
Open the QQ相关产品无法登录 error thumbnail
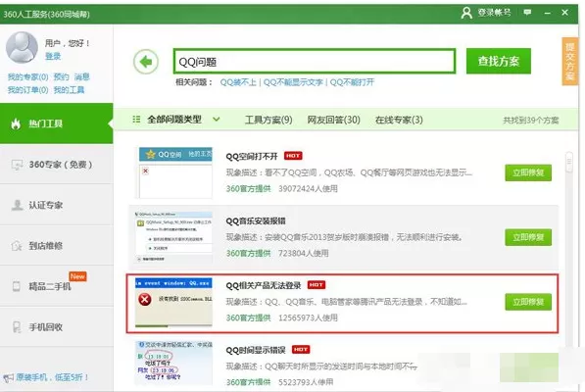point(173,302)
